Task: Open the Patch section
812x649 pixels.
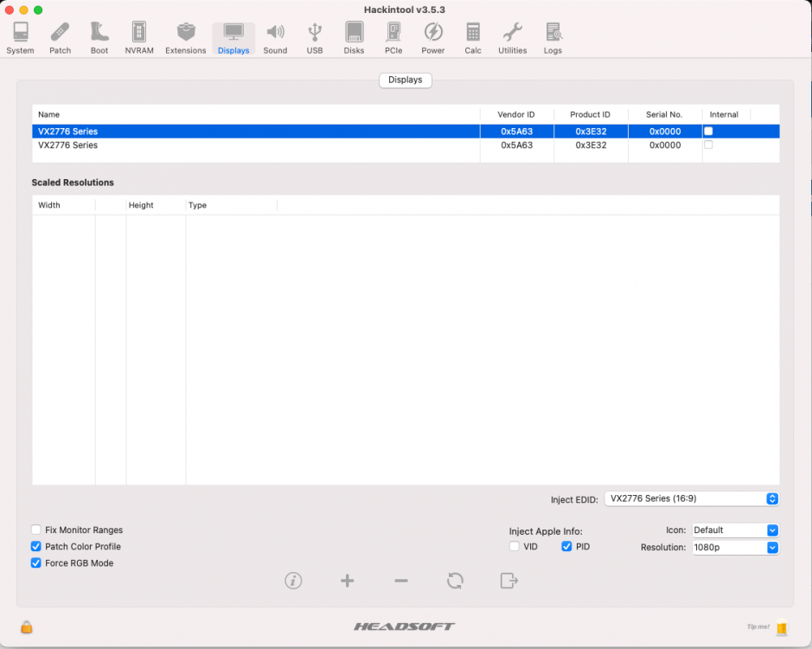Action: tap(60, 38)
